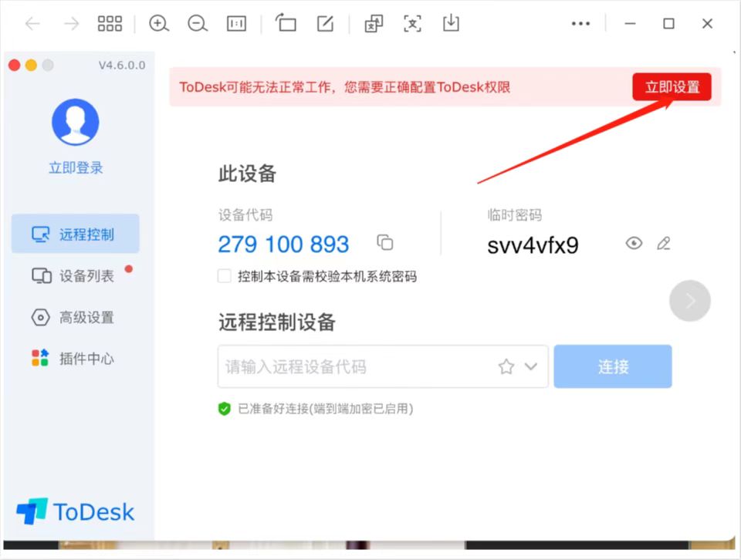This screenshot has width=741, height=560.
Task: Zoom in using magnifier plus icon
Action: (159, 23)
